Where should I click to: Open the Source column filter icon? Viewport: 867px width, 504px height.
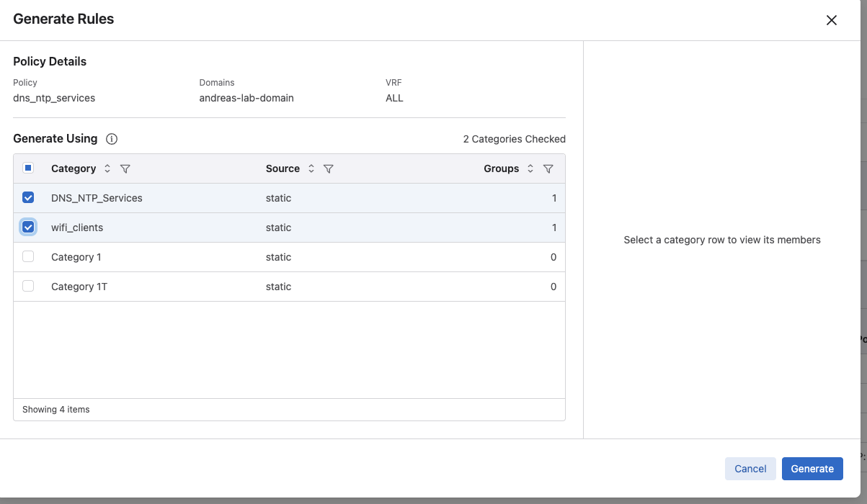(329, 168)
